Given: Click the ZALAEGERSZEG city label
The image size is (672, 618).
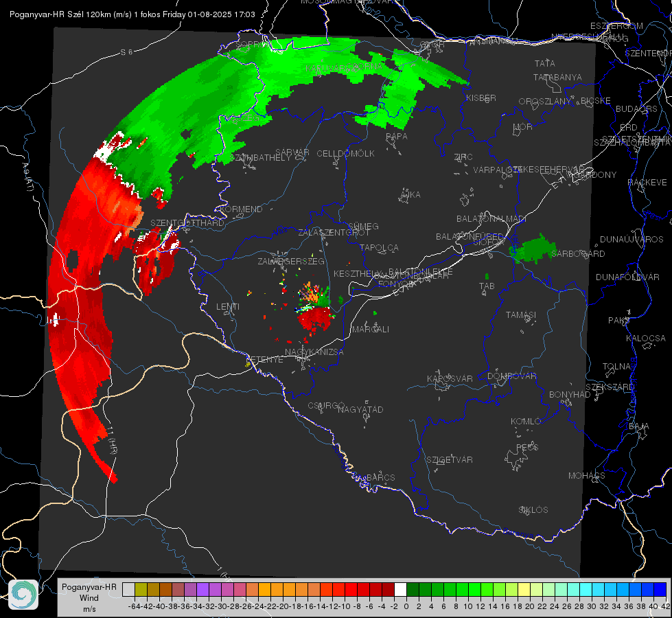Looking at the screenshot, I should [291, 261].
